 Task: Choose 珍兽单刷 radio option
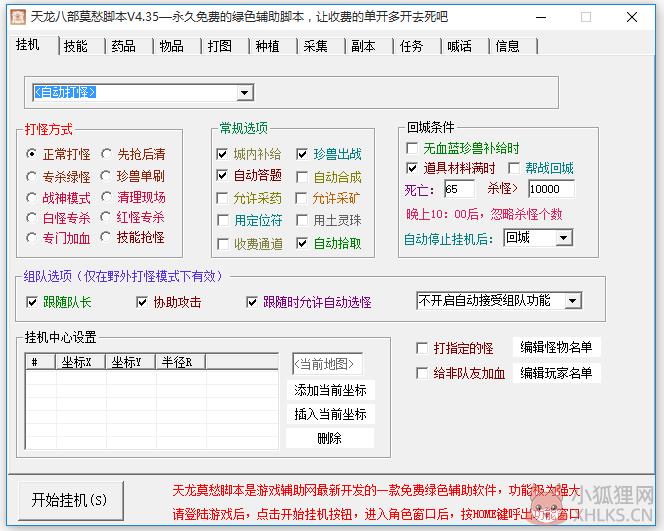(106, 176)
